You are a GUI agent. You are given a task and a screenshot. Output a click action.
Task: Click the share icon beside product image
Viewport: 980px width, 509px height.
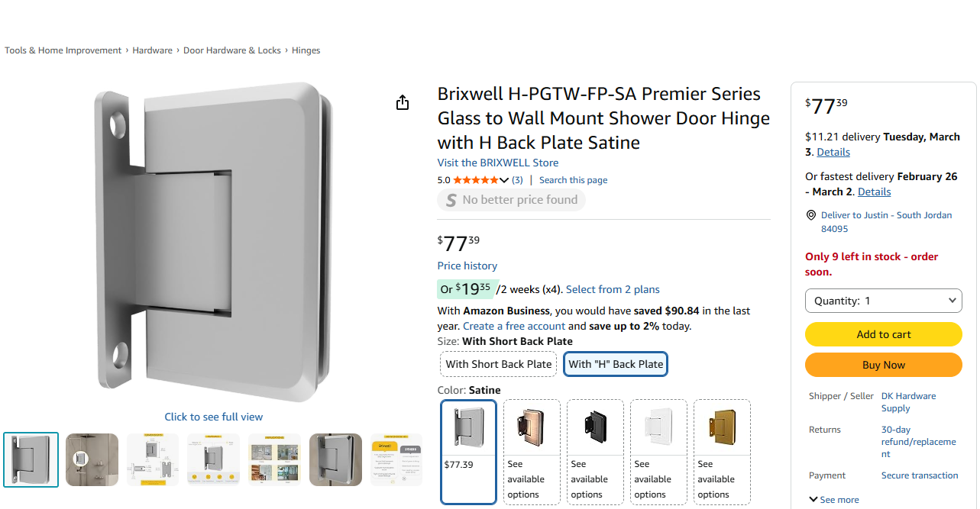(x=403, y=103)
